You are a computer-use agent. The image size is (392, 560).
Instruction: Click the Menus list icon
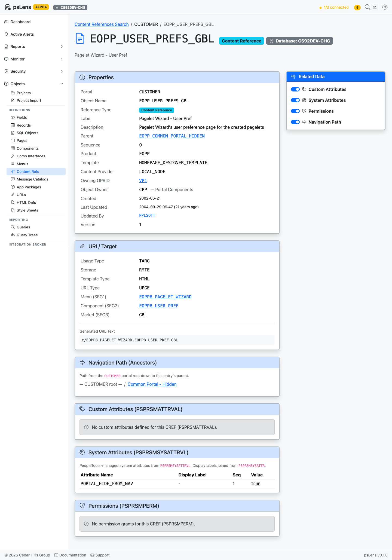(x=13, y=164)
